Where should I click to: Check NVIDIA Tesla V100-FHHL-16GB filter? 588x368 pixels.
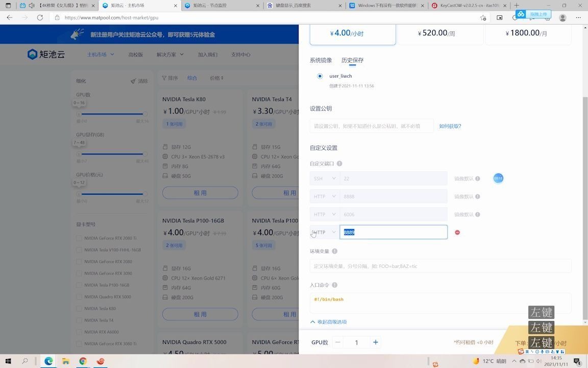tap(79, 250)
